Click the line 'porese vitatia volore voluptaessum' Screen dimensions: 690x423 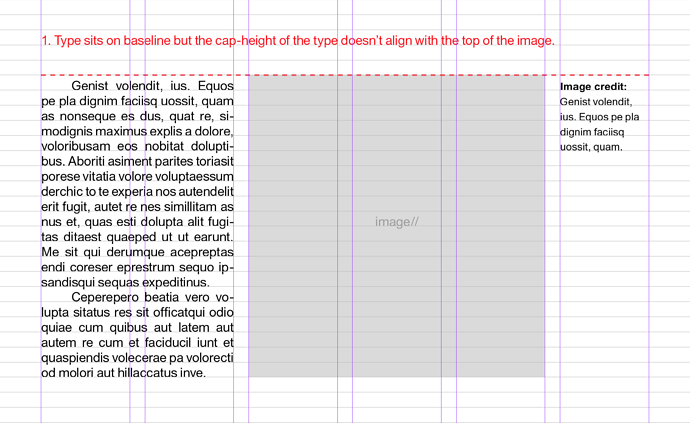(x=137, y=177)
